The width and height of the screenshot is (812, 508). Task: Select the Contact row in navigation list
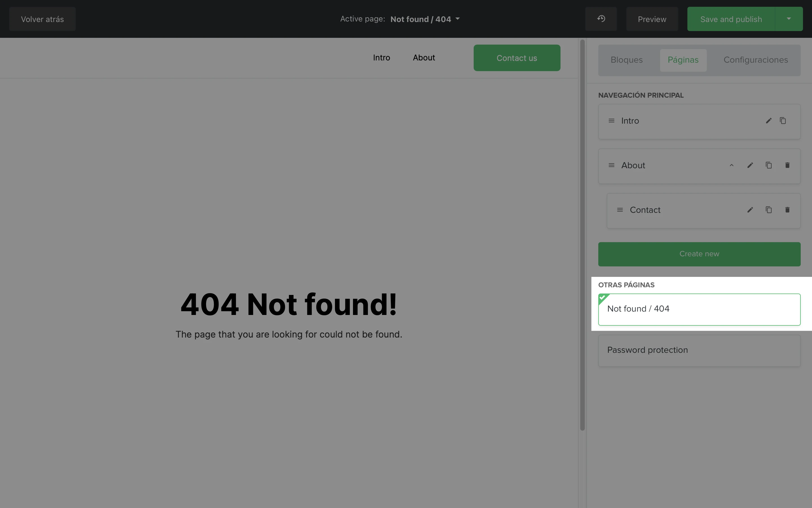[x=704, y=211]
